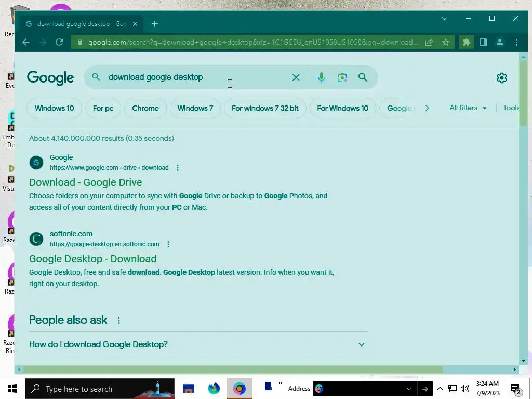
Task: Show more filter chips with right arrow
Action: pos(427,108)
